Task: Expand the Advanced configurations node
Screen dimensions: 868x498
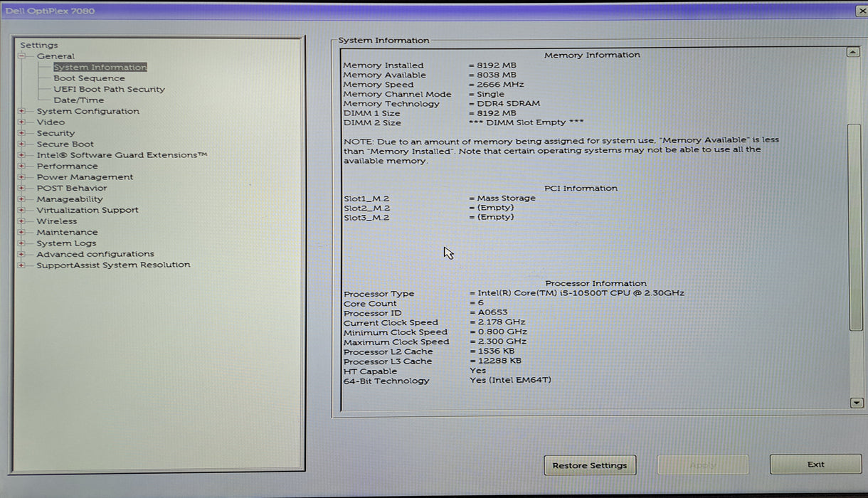Action: click(x=22, y=254)
